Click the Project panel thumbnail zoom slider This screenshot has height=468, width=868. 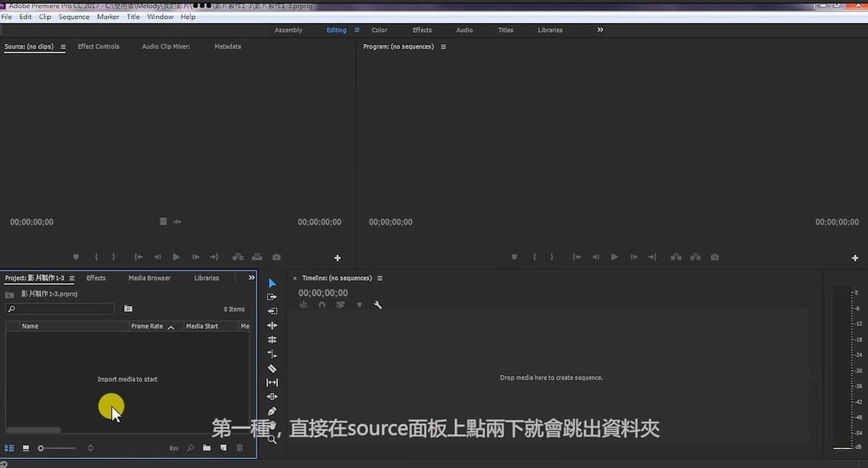point(56,448)
